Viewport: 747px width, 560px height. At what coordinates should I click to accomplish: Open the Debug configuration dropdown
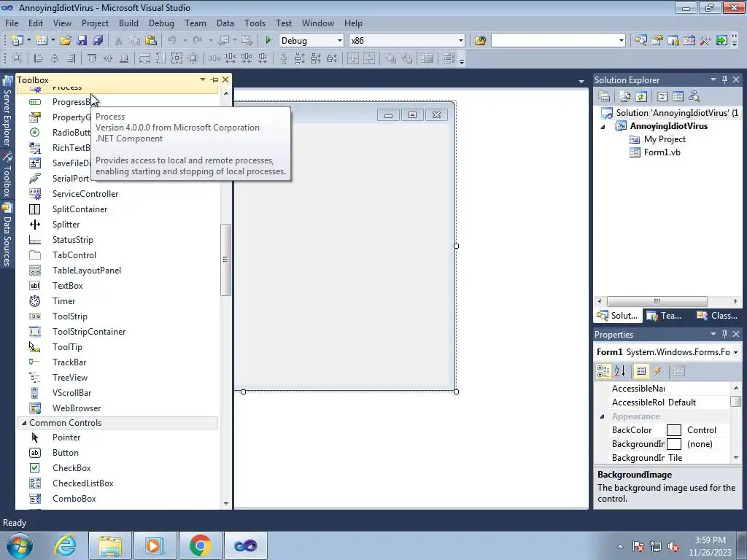339,41
